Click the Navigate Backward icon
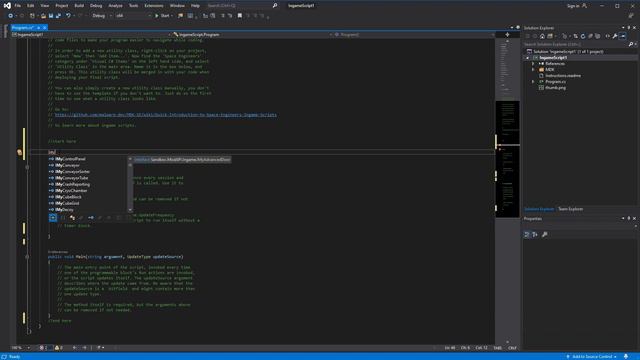 pos(11,16)
